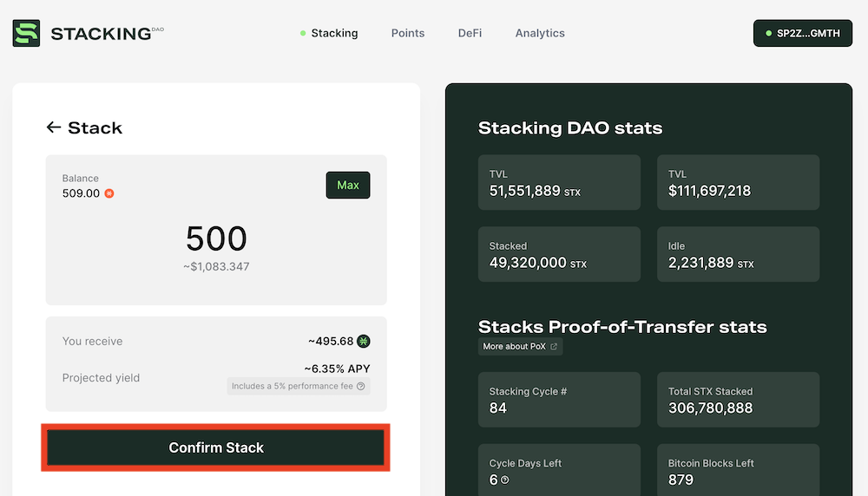Click the Includes a 5% performance fee note

point(299,386)
